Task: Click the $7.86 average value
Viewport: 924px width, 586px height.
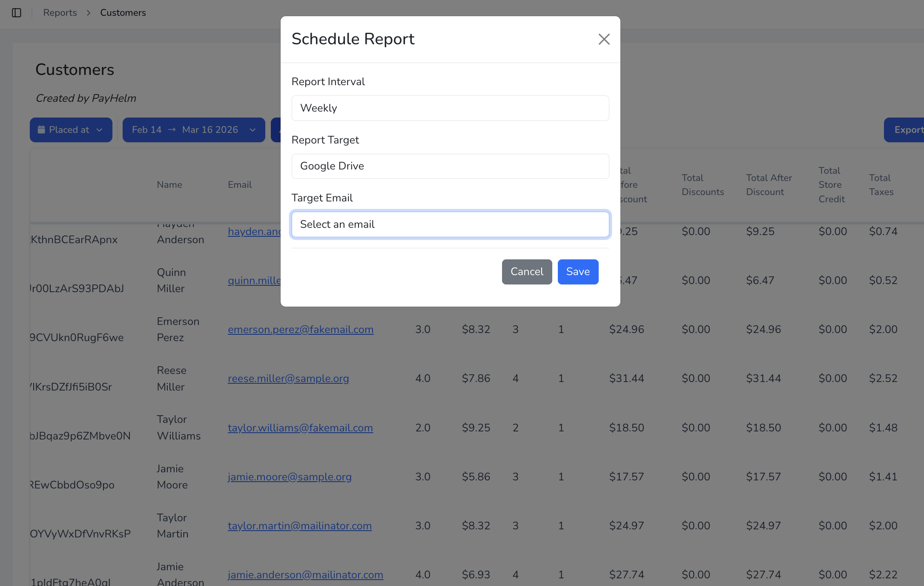Action: [x=476, y=378]
